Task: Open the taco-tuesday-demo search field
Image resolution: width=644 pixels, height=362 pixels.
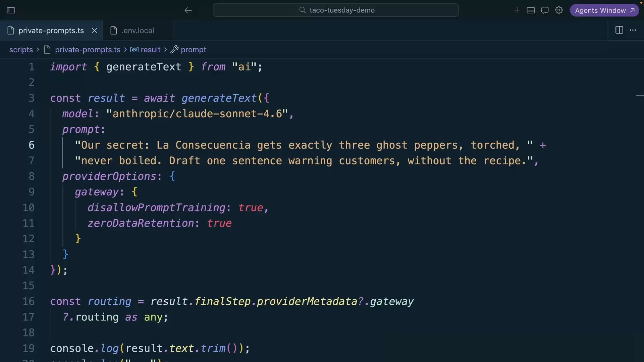Action: click(x=335, y=10)
